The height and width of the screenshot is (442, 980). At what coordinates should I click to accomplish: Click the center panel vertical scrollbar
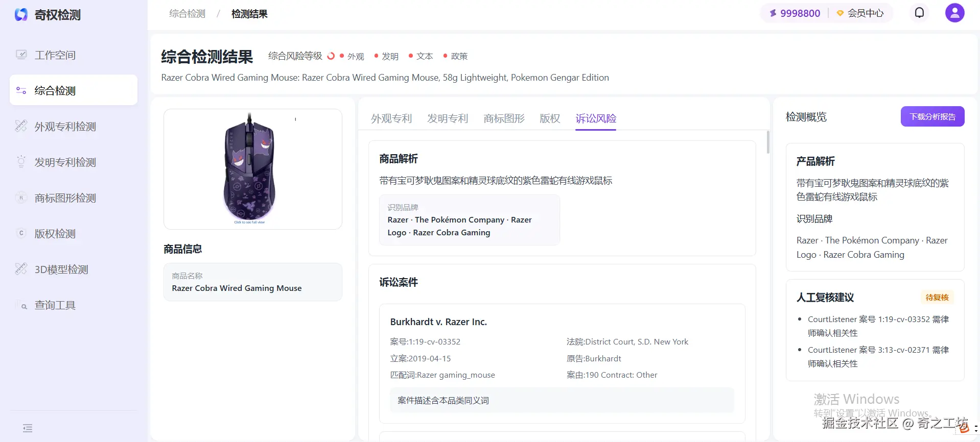(768, 142)
